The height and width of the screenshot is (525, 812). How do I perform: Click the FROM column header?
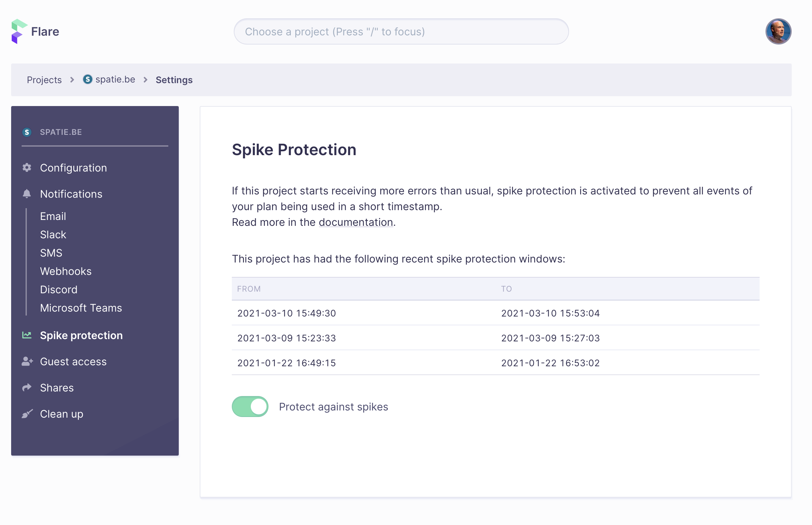click(249, 289)
